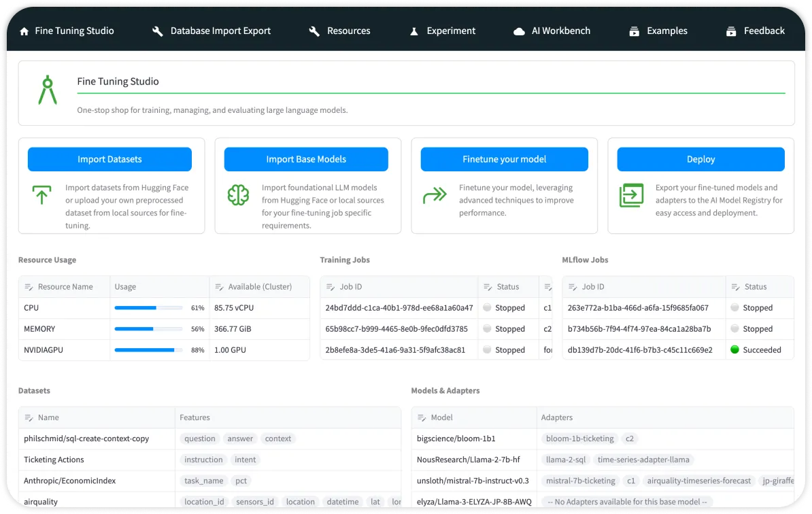The width and height of the screenshot is (812, 514).
Task: Click the sort icon beside Resource Name header
Action: coord(29,287)
